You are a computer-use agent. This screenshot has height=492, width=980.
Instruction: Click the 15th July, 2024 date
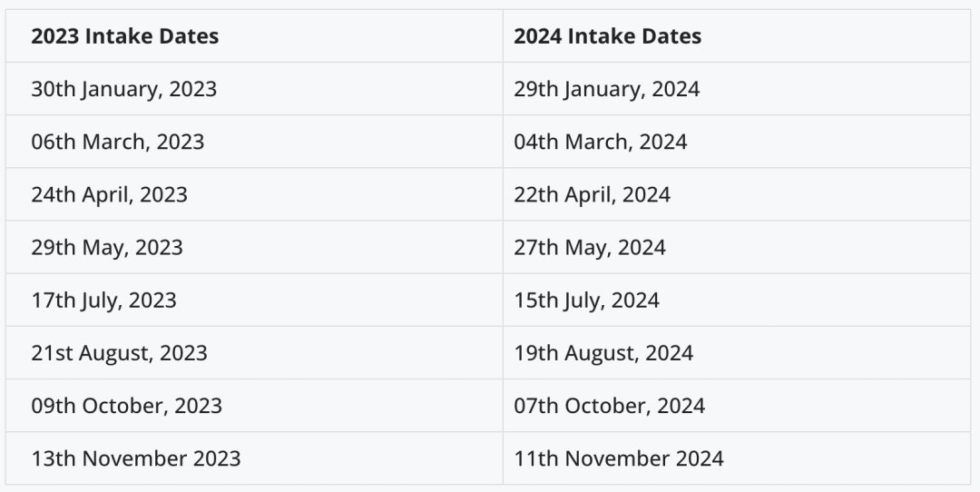tap(586, 300)
